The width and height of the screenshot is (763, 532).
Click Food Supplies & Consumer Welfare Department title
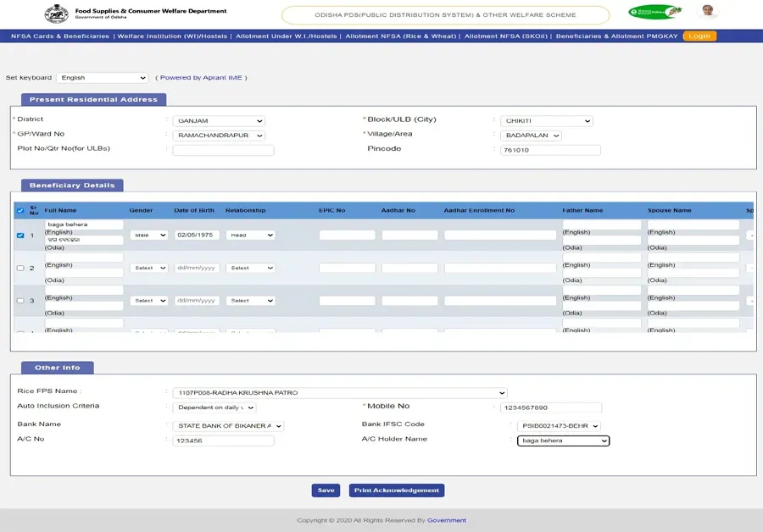coord(150,11)
